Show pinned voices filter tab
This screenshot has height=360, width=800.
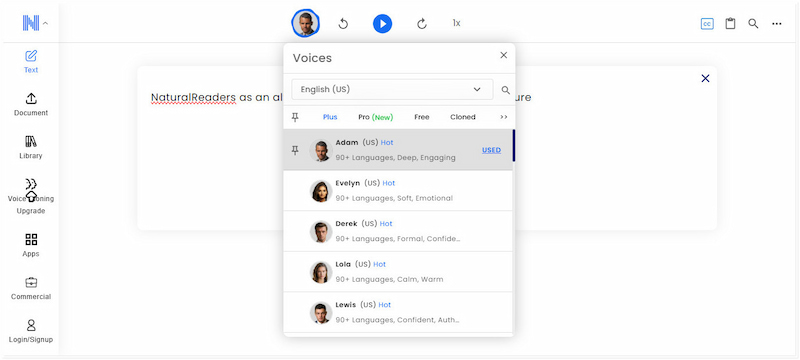[295, 117]
